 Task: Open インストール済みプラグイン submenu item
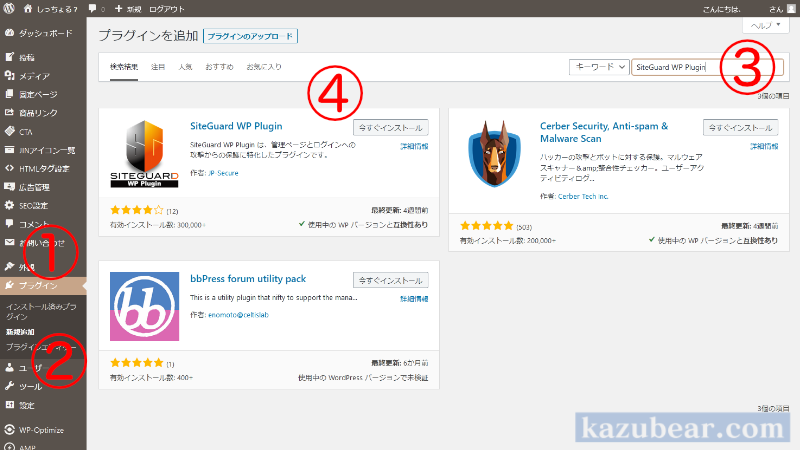click(41, 311)
